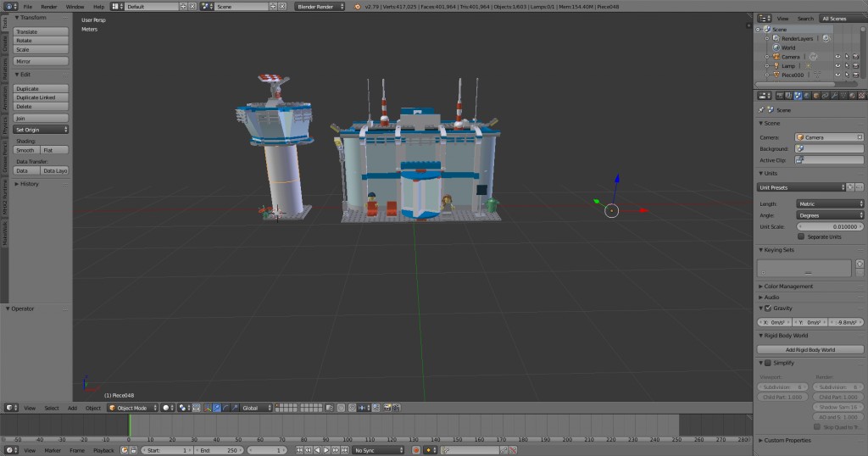Open the World properties tab

coord(807,96)
